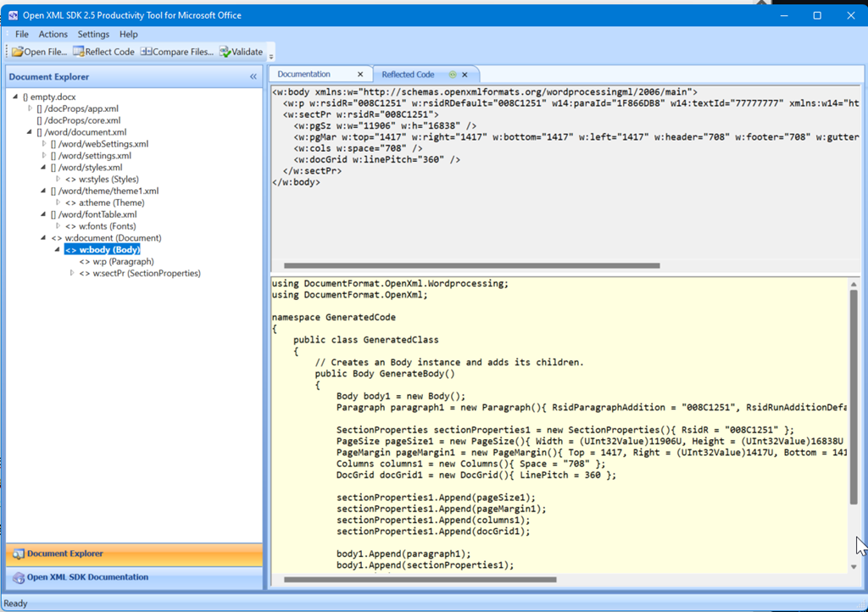This screenshot has width=868, height=612.
Task: Open the Settings menu
Action: [x=93, y=34]
